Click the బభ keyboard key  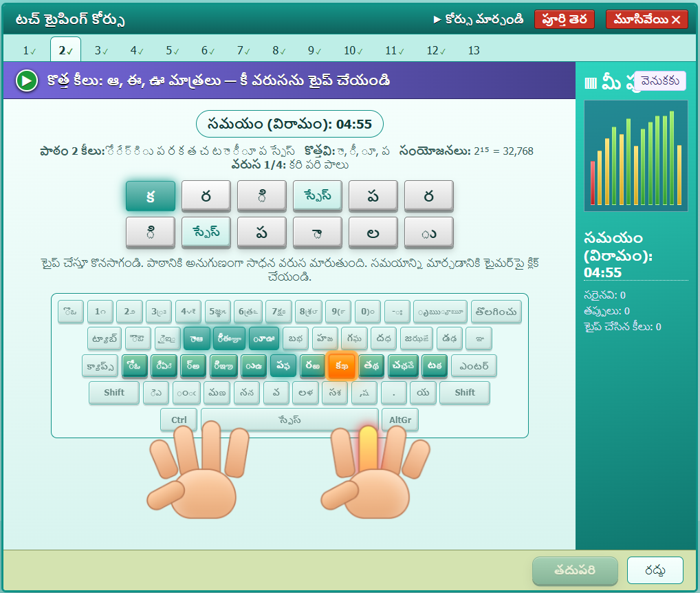(296, 338)
